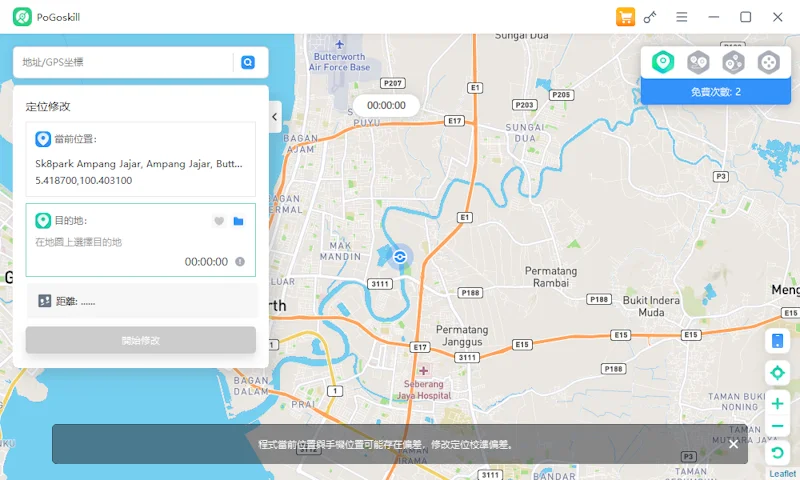This screenshot has width=800, height=480.
Task: Select teleport location mode icon
Action: 663,62
